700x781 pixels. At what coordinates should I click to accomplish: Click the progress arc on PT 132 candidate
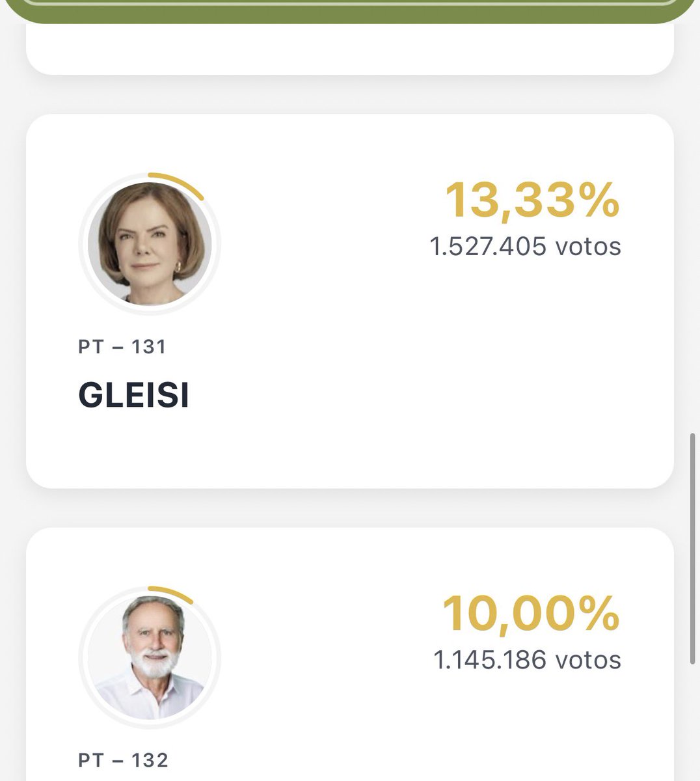click(x=171, y=594)
